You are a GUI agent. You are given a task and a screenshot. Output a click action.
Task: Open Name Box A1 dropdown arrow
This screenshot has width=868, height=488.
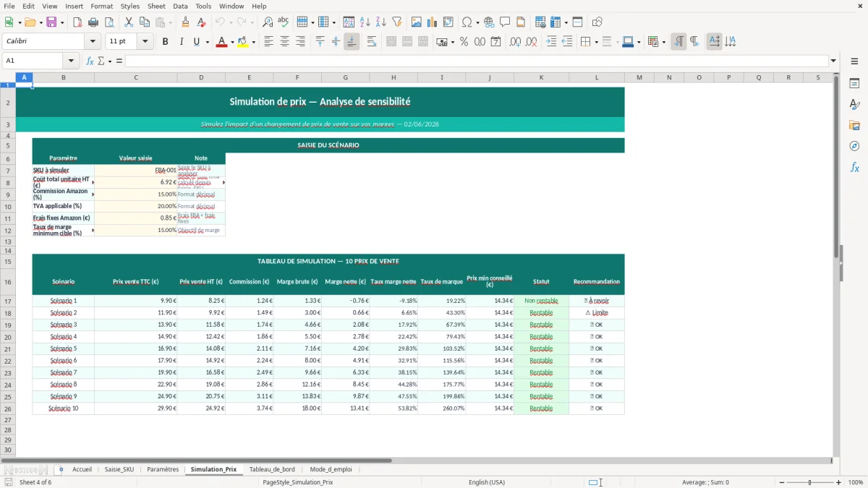pyautogui.click(x=71, y=61)
